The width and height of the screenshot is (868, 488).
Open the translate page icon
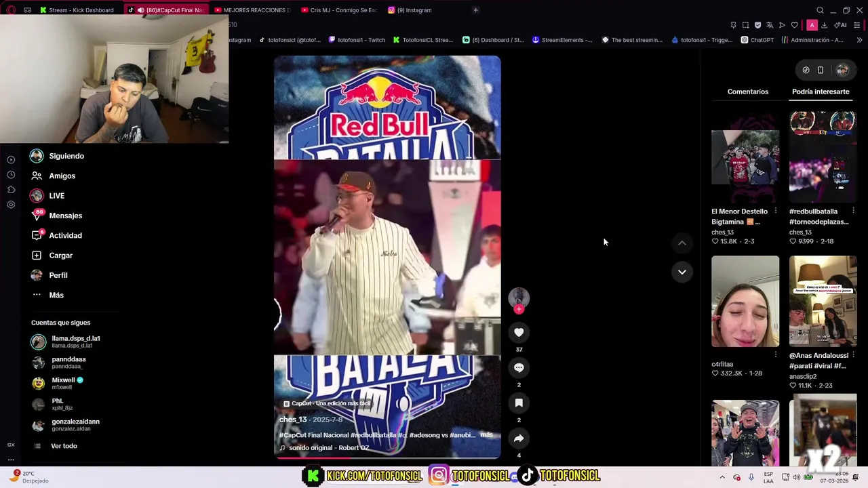click(770, 25)
